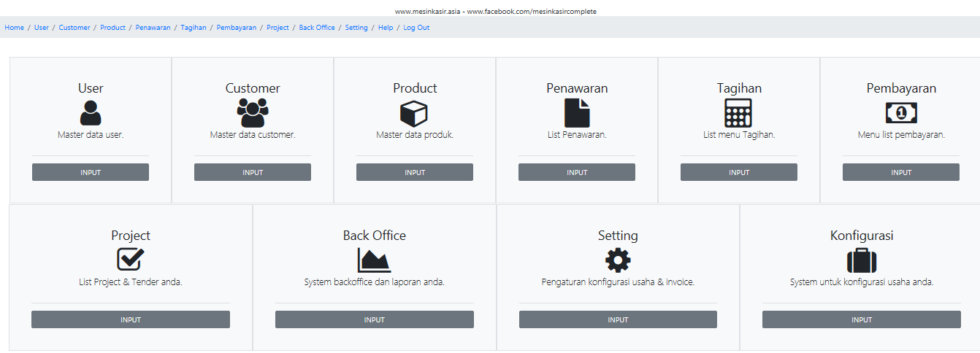Open Penawaran from the top navigation
The height and width of the screenshot is (353, 980).
pyautogui.click(x=153, y=28)
